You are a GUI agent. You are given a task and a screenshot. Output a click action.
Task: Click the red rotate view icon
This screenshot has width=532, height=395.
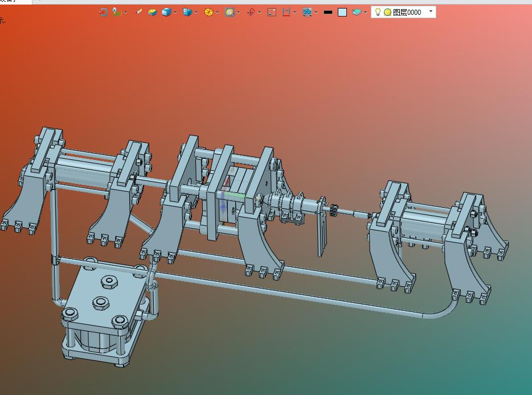[x=251, y=13]
